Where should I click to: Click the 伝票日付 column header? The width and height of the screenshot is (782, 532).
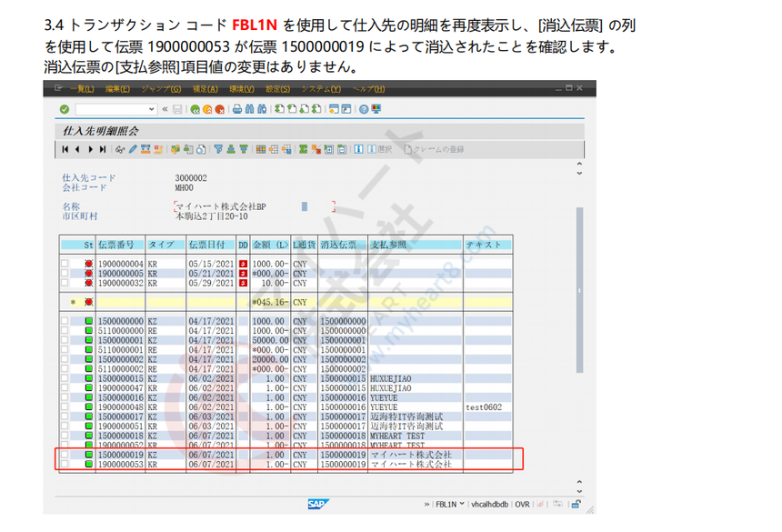point(211,245)
